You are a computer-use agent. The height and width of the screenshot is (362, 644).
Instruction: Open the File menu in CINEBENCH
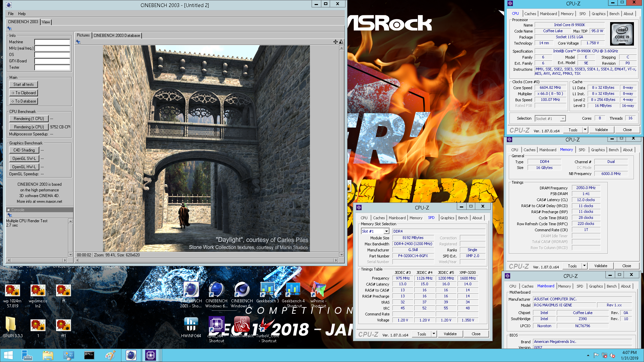point(11,14)
